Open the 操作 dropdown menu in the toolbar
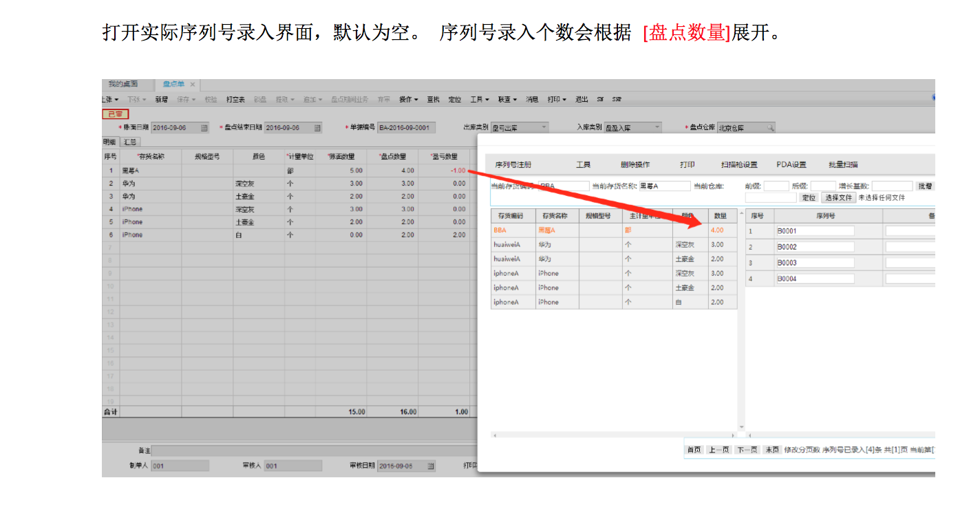980x522 pixels. click(x=409, y=100)
